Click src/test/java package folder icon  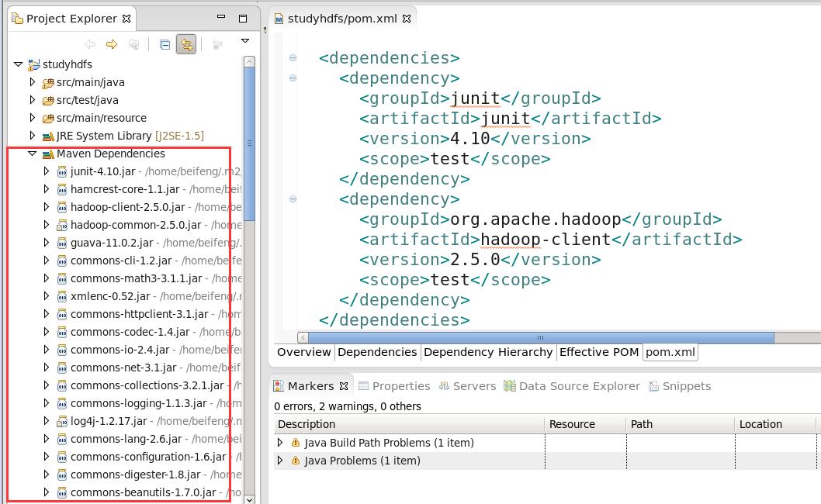click(x=48, y=101)
